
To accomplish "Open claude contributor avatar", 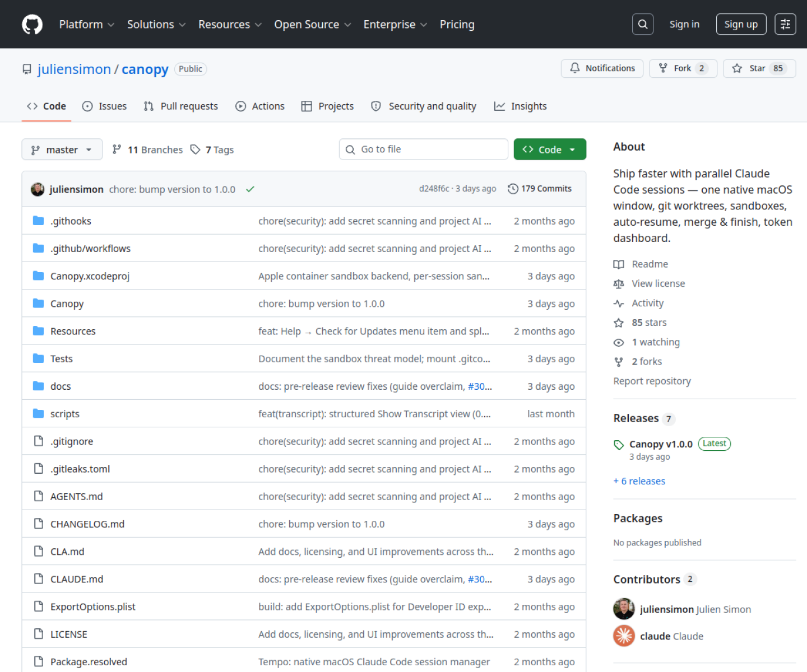I will [624, 636].
